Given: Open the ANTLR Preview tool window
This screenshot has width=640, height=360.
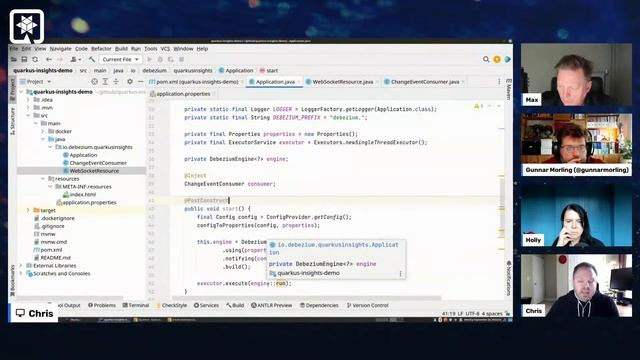Looking at the screenshot, I should 271,305.
